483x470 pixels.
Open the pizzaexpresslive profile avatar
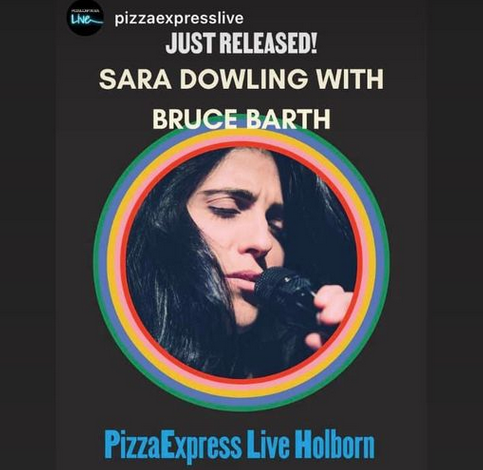coord(86,19)
